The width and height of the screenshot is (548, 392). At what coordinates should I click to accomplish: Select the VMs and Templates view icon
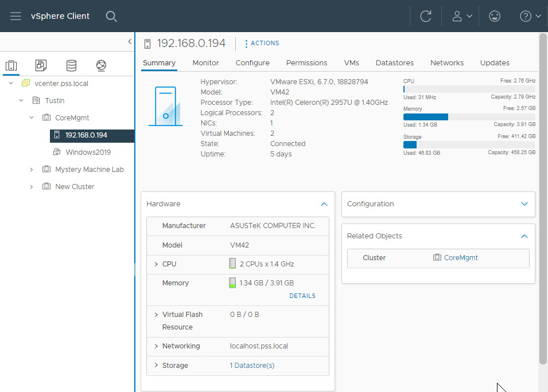(x=41, y=65)
